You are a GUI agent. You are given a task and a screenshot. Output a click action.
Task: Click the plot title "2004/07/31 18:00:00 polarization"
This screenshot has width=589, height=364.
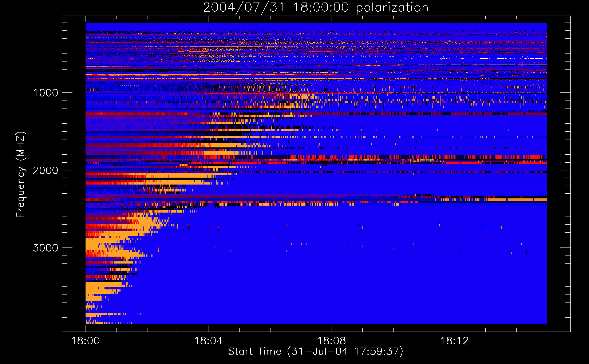(316, 8)
